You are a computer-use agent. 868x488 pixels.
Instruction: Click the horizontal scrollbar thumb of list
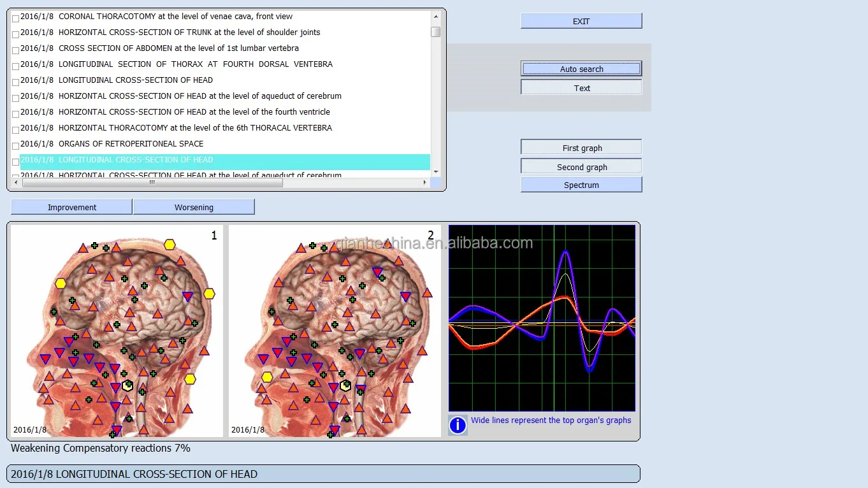(152, 183)
